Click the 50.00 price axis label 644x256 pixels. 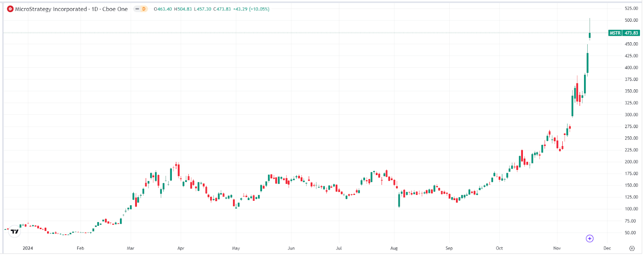[x=631, y=233]
